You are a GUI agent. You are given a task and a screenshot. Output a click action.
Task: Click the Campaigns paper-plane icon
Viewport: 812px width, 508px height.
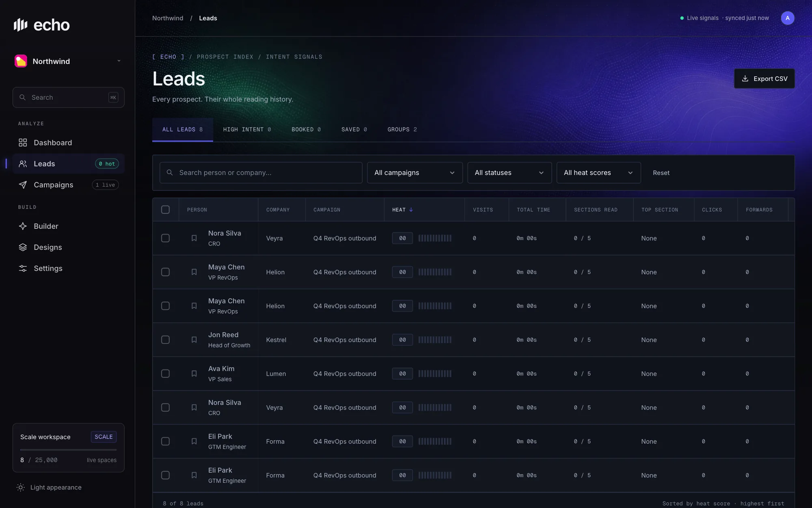[23, 185]
